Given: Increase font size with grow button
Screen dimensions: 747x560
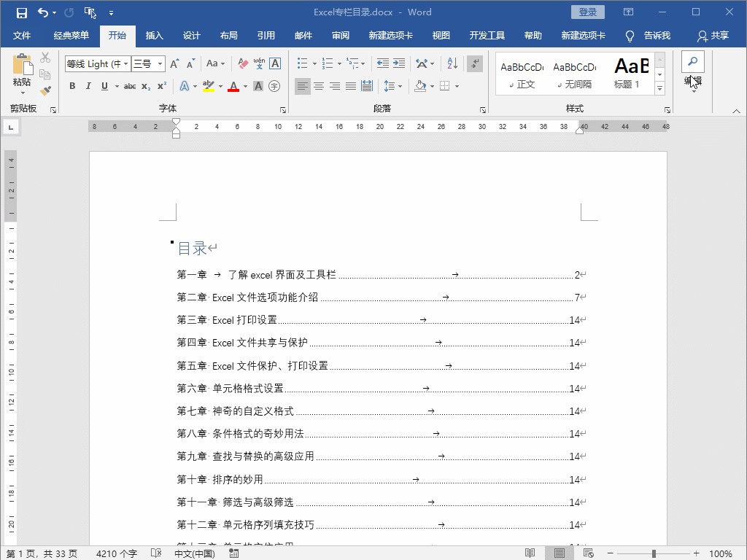Looking at the screenshot, I should [175, 63].
